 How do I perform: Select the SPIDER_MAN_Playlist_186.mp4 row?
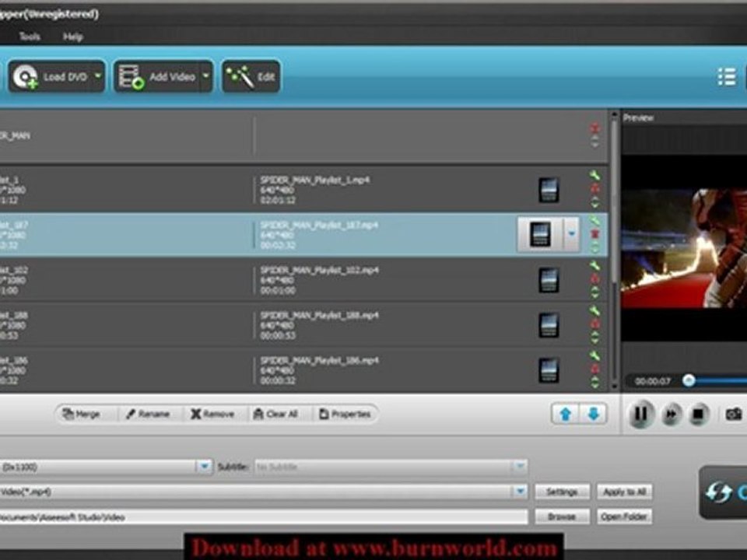303,370
